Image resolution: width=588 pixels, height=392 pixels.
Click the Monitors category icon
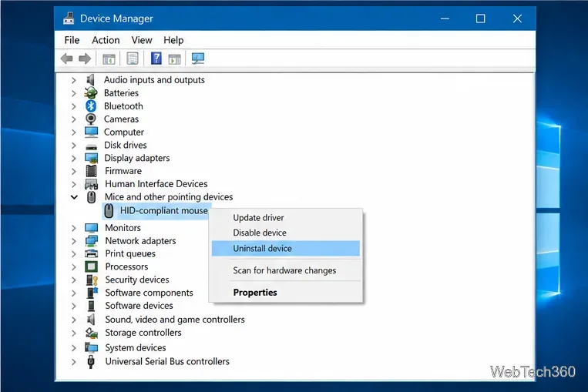[x=91, y=228]
